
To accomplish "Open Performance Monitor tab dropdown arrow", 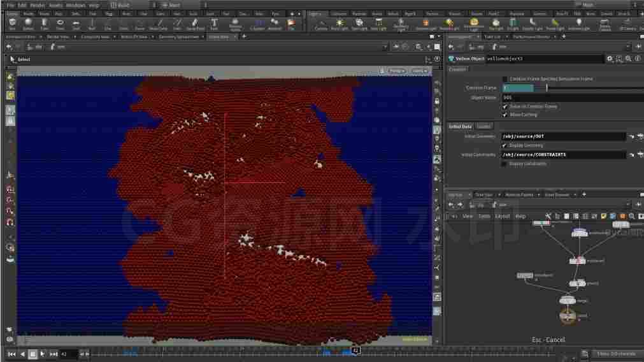I will [x=555, y=37].
